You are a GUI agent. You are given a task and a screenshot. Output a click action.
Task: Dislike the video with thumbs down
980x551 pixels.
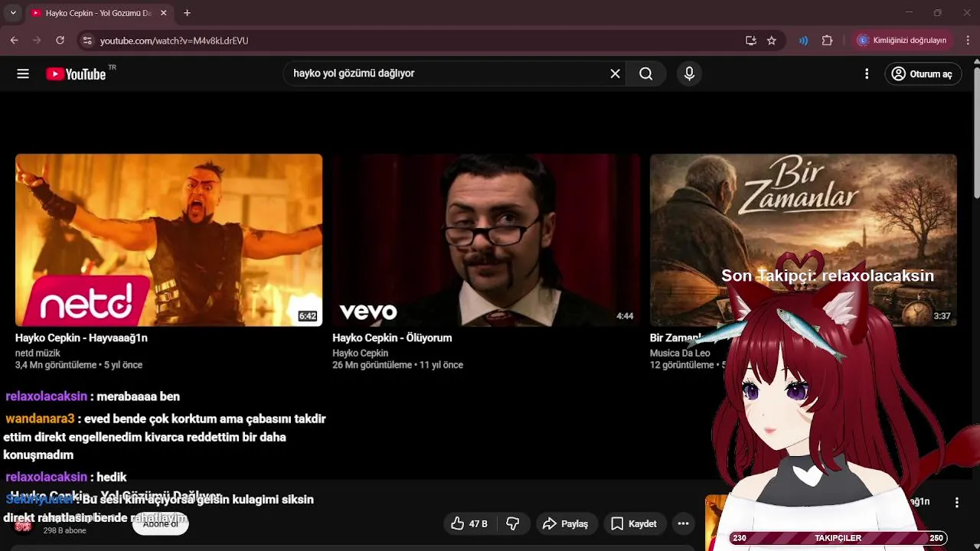(x=513, y=523)
